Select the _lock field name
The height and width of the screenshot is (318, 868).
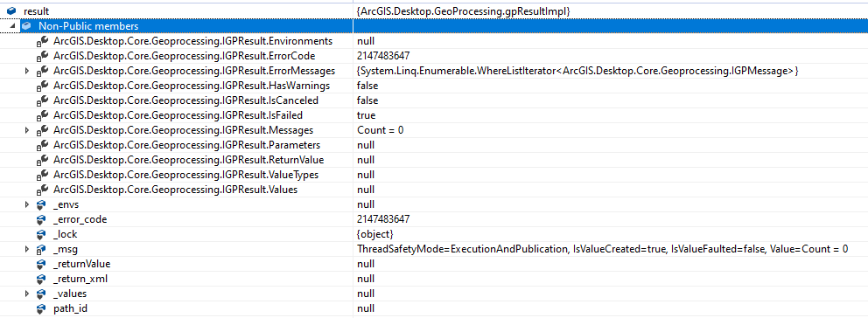click(x=65, y=234)
